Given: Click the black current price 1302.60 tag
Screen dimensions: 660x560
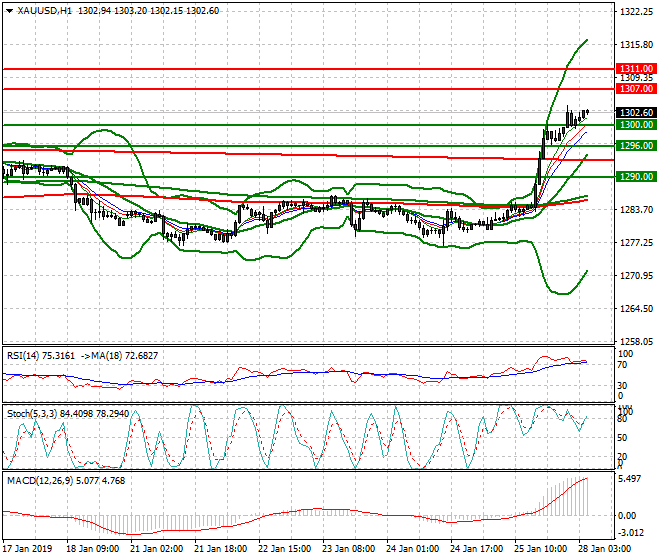Looking at the screenshot, I should [x=636, y=113].
